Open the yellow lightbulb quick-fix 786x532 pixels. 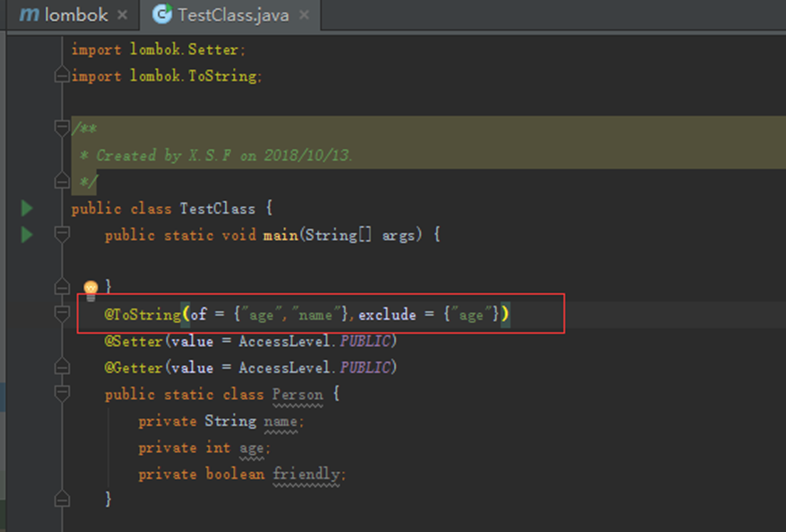tap(91, 290)
